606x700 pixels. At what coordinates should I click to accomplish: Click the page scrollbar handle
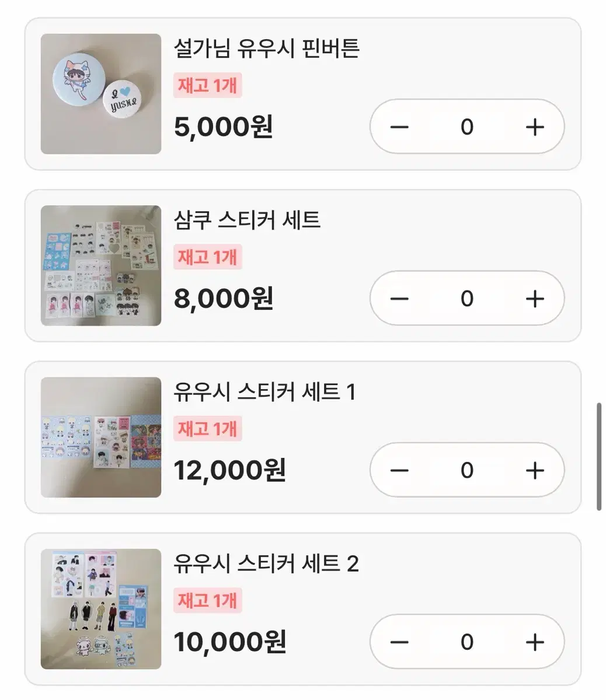pos(599,456)
